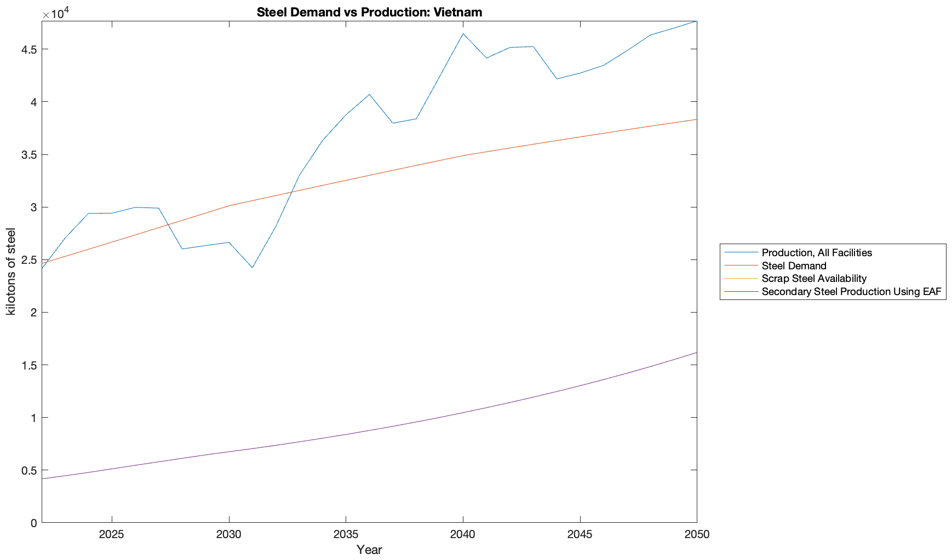This screenshot has height=560, width=952.
Task: Select the 'kilotons of steel' y-axis label
Action: [x=11, y=272]
